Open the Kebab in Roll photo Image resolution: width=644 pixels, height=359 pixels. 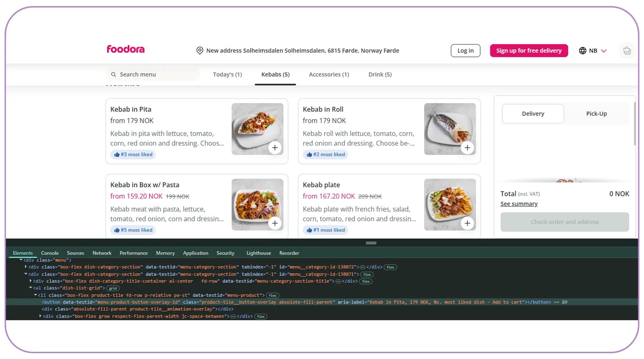[450, 129]
